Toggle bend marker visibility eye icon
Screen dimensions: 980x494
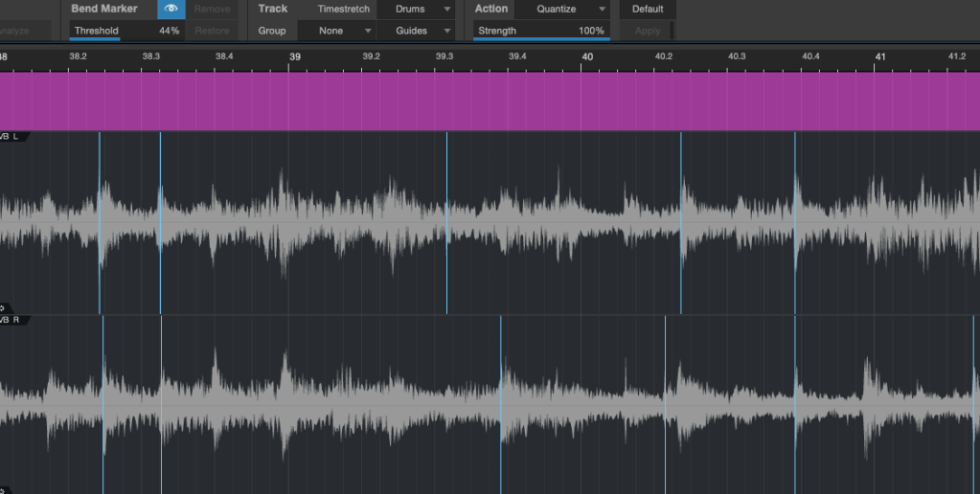pos(171,9)
